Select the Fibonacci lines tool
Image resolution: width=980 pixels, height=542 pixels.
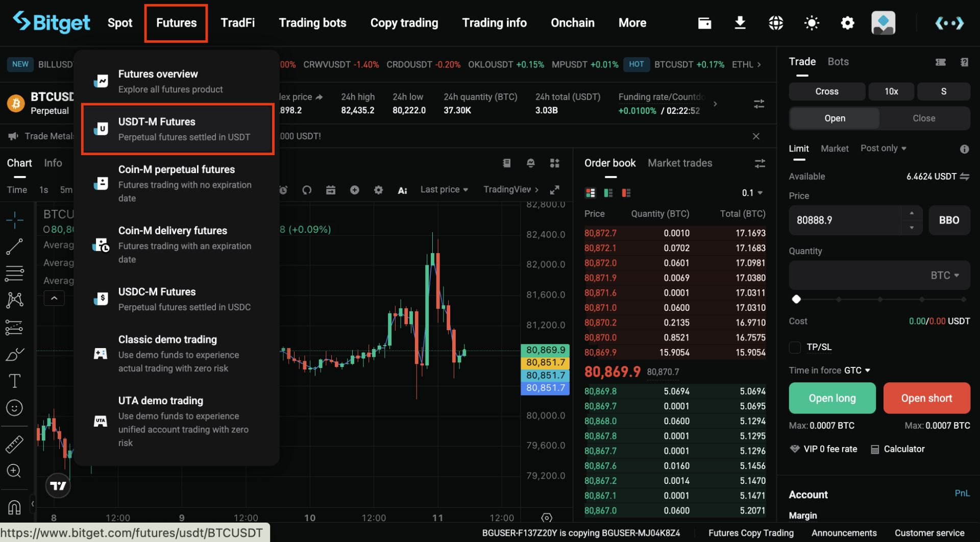15,274
